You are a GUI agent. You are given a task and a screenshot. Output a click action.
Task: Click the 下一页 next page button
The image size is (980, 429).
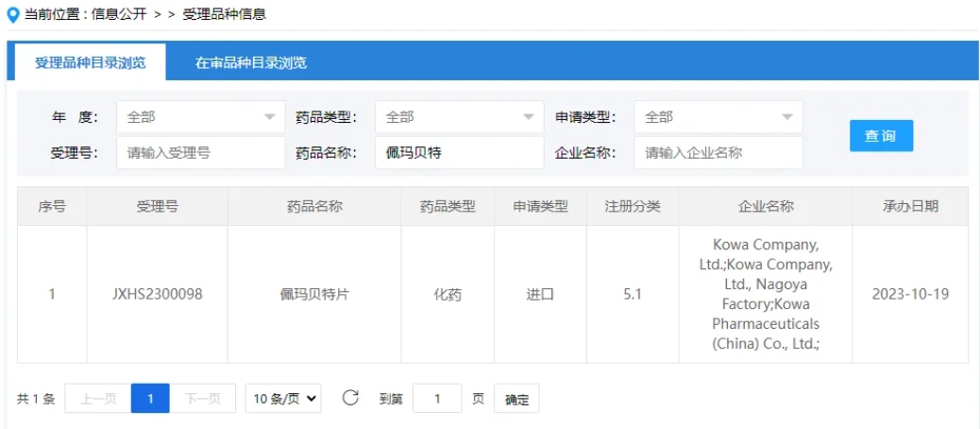pos(202,399)
